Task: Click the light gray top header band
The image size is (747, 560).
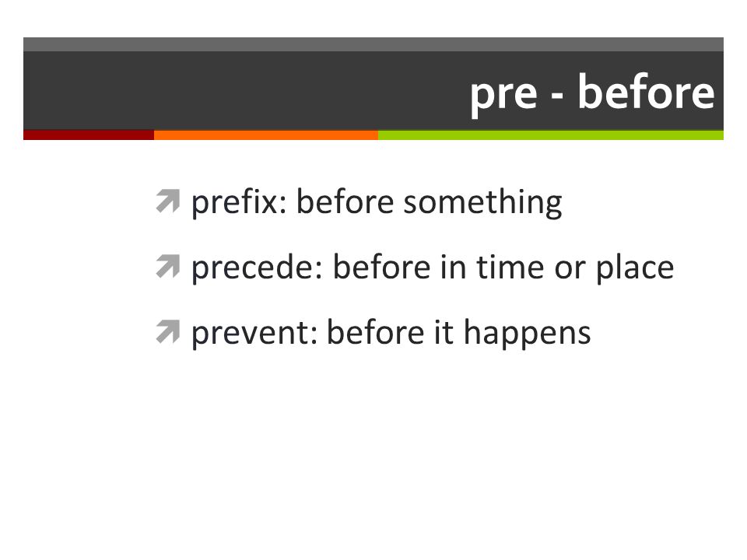Action: click(x=373, y=44)
